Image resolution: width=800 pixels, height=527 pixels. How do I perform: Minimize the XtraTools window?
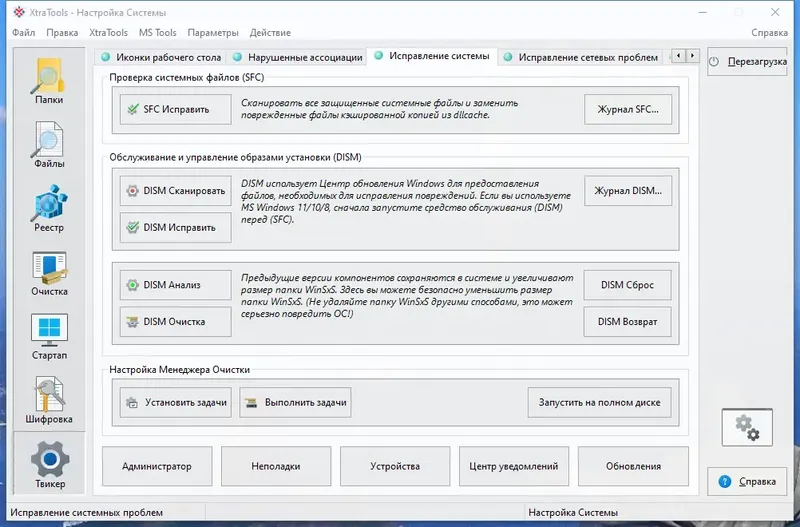point(703,12)
